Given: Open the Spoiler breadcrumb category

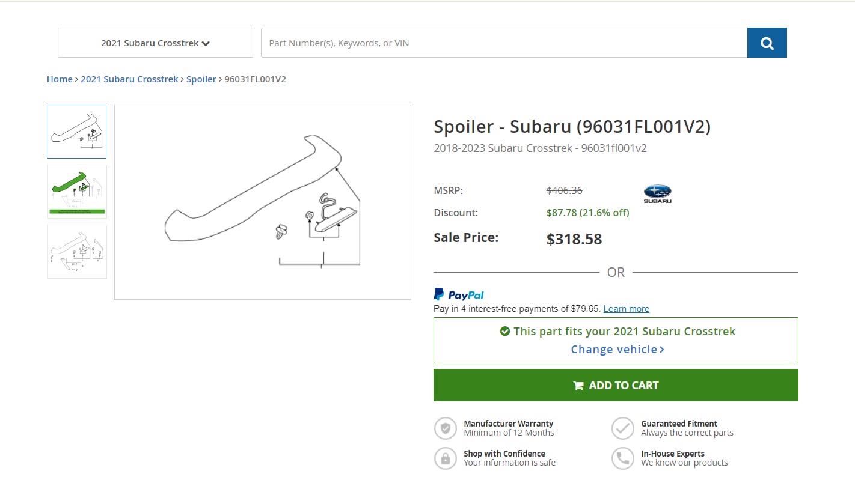Looking at the screenshot, I should [x=201, y=79].
